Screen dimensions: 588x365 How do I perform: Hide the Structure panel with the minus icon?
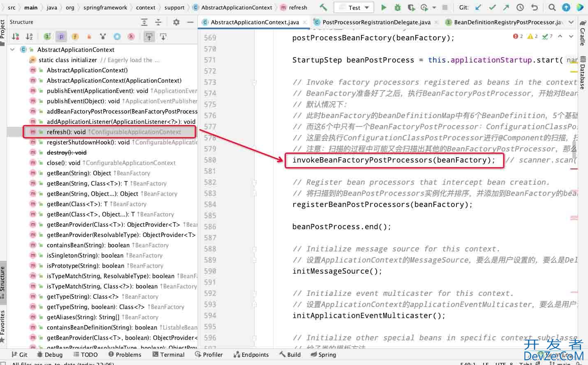coord(190,22)
